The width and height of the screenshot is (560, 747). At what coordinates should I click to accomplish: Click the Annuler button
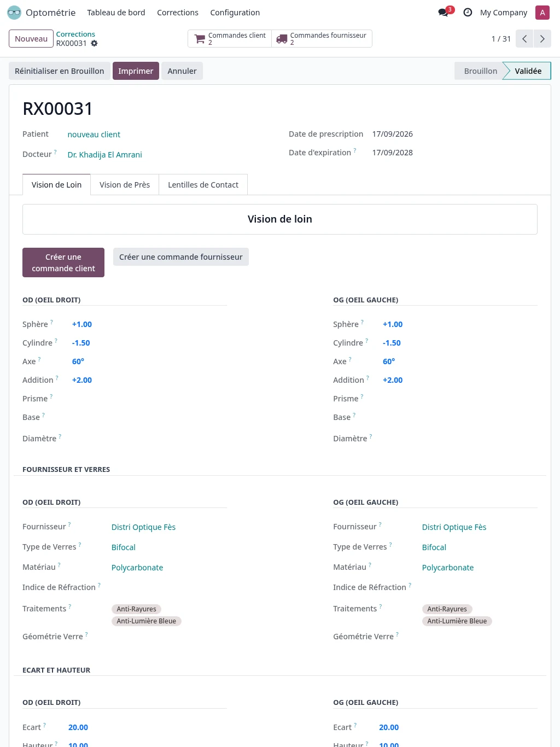pos(182,71)
